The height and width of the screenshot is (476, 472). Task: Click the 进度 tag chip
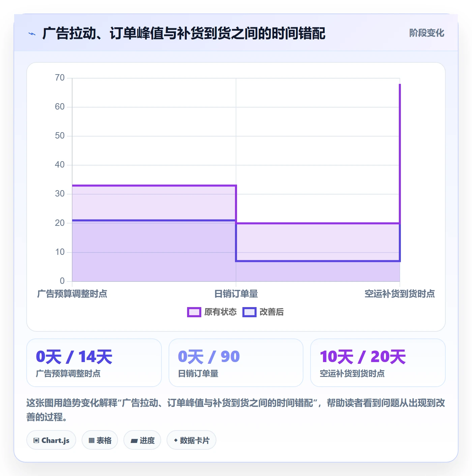tap(142, 440)
